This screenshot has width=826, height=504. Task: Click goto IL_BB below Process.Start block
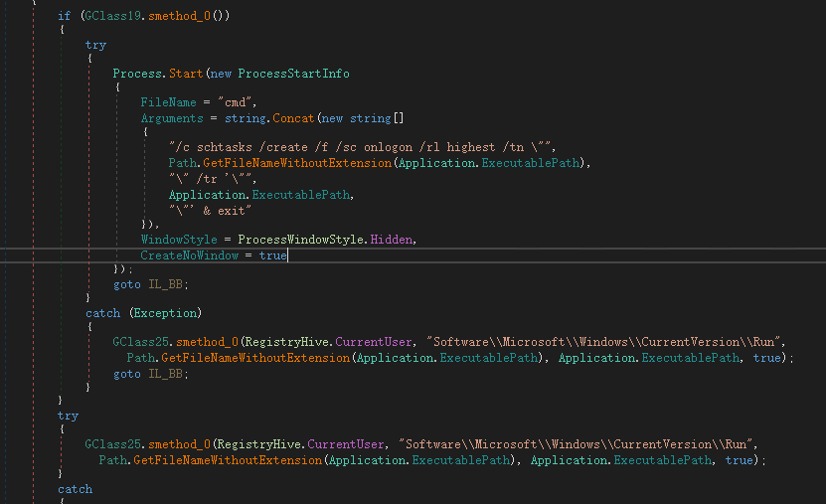click(150, 284)
